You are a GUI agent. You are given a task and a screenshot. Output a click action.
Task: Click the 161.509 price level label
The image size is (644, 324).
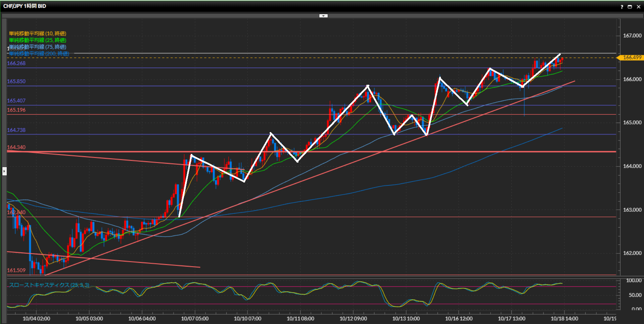[16, 270]
